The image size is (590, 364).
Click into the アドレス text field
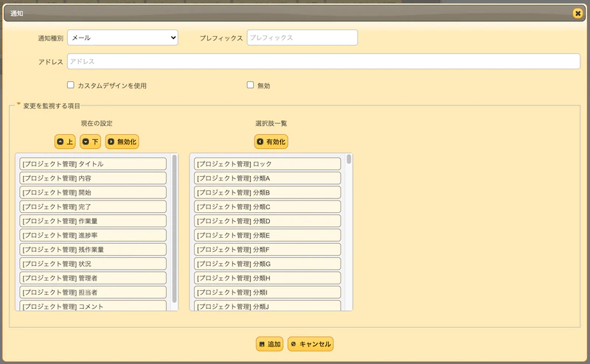tap(324, 61)
